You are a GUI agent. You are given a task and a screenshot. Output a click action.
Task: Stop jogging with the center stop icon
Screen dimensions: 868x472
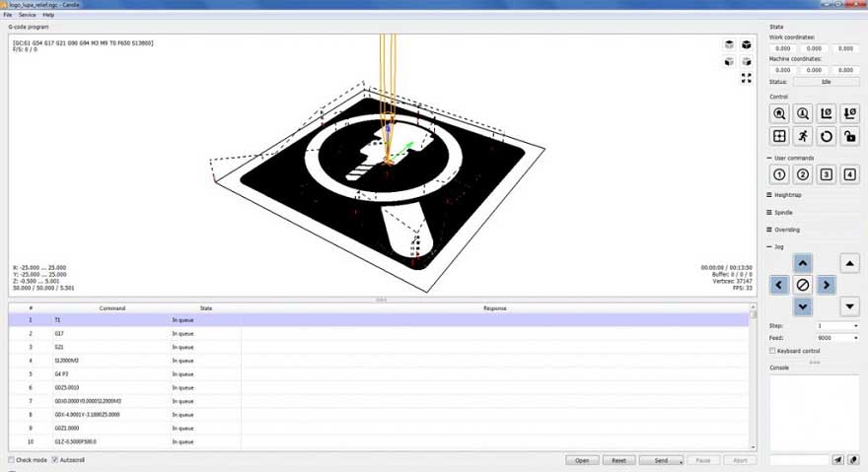tap(803, 285)
